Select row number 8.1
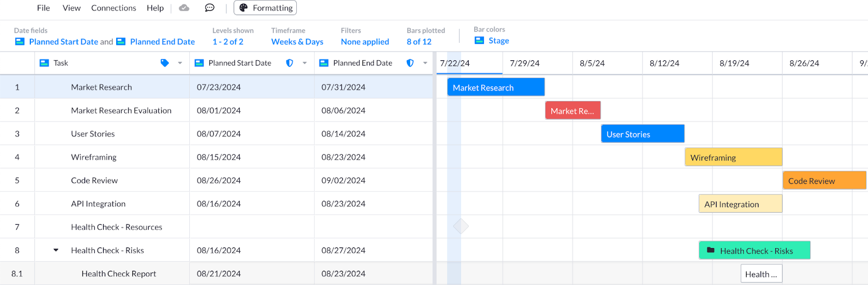Viewport: 868px width, 285px height. click(x=17, y=274)
